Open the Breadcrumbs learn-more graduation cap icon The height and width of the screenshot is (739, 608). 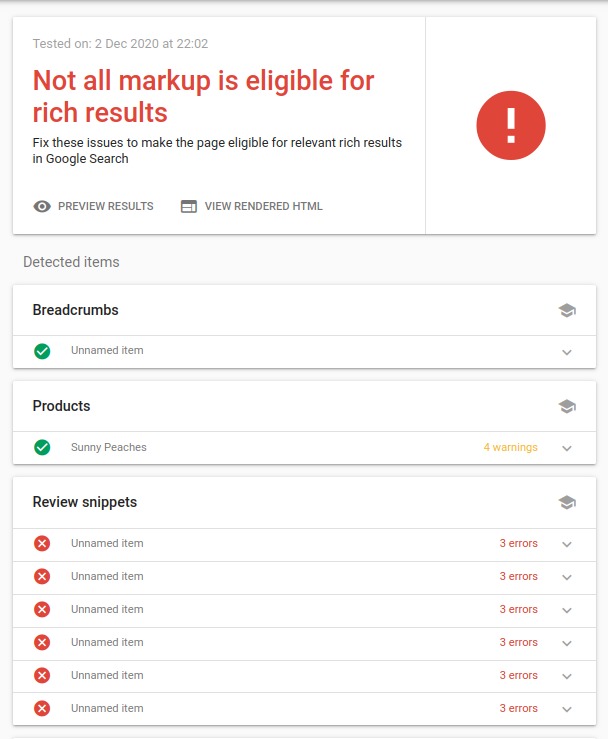click(567, 310)
